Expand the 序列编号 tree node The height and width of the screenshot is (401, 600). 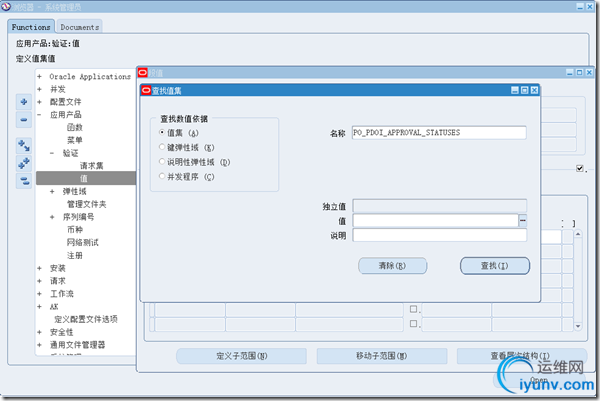click(52, 217)
